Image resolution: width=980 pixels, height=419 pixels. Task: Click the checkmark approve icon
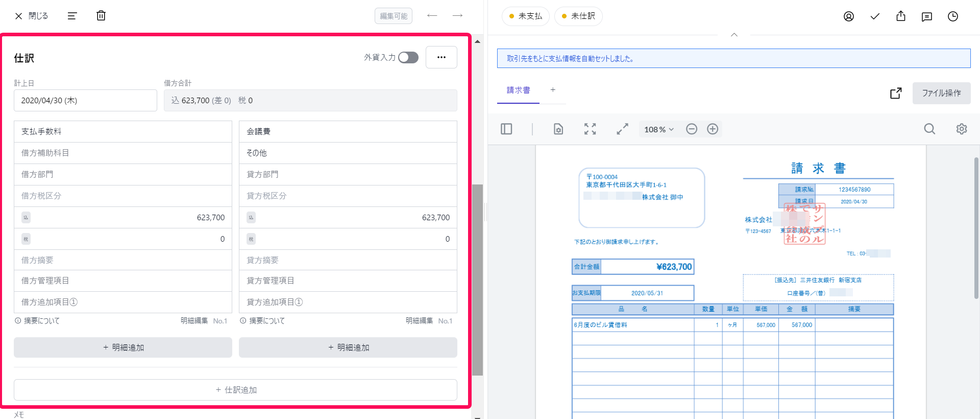point(875,16)
